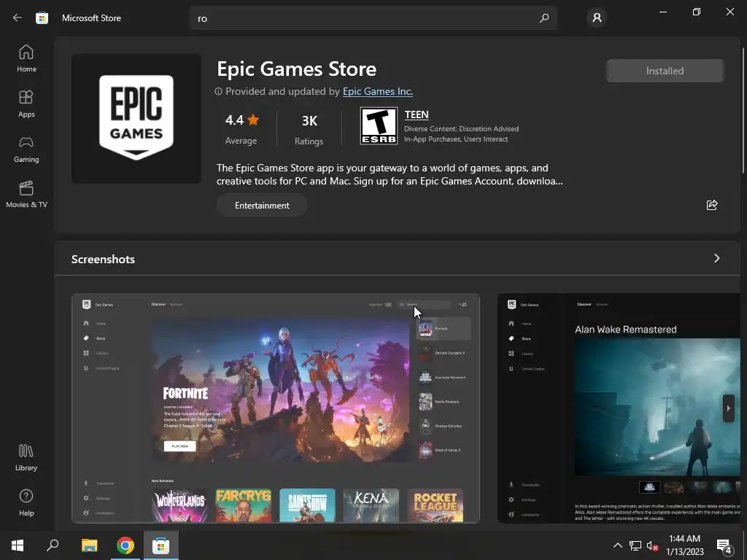Viewport: 747px width, 560px height.
Task: Click the Microsoft Store taskbar icon
Action: coord(161,545)
